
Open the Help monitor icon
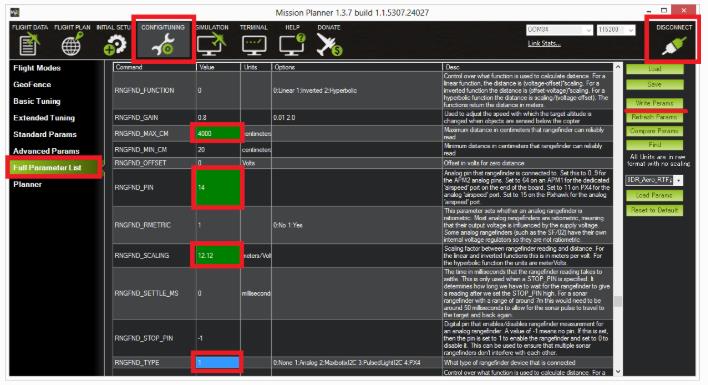coord(292,45)
